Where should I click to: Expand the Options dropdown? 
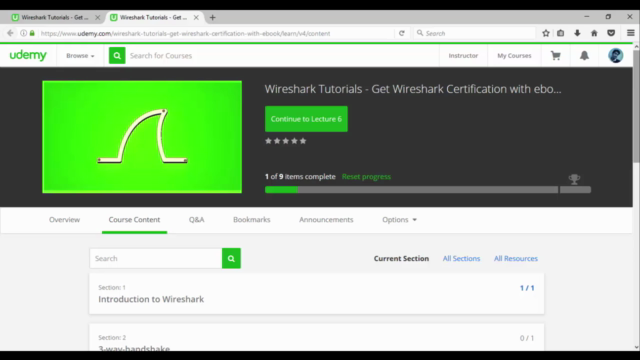click(x=399, y=220)
